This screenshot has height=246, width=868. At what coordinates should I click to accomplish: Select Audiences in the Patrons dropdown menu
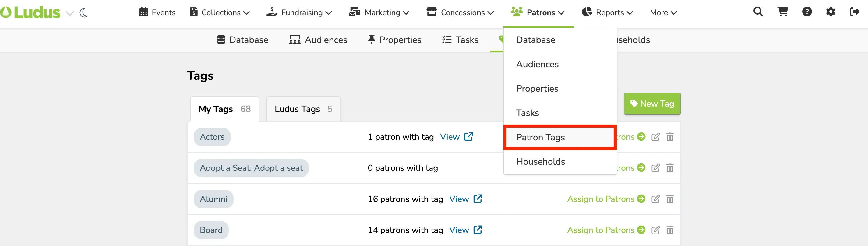click(x=560, y=64)
